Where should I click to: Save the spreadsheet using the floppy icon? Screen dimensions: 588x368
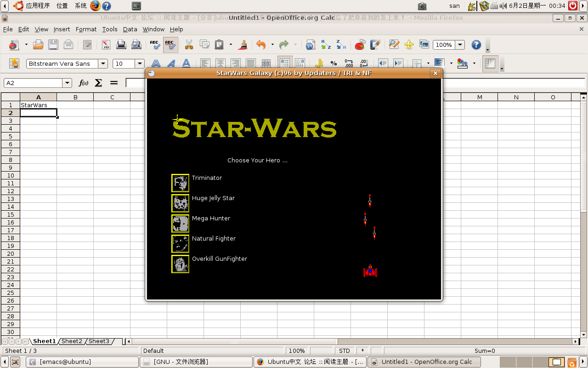pyautogui.click(x=53, y=45)
